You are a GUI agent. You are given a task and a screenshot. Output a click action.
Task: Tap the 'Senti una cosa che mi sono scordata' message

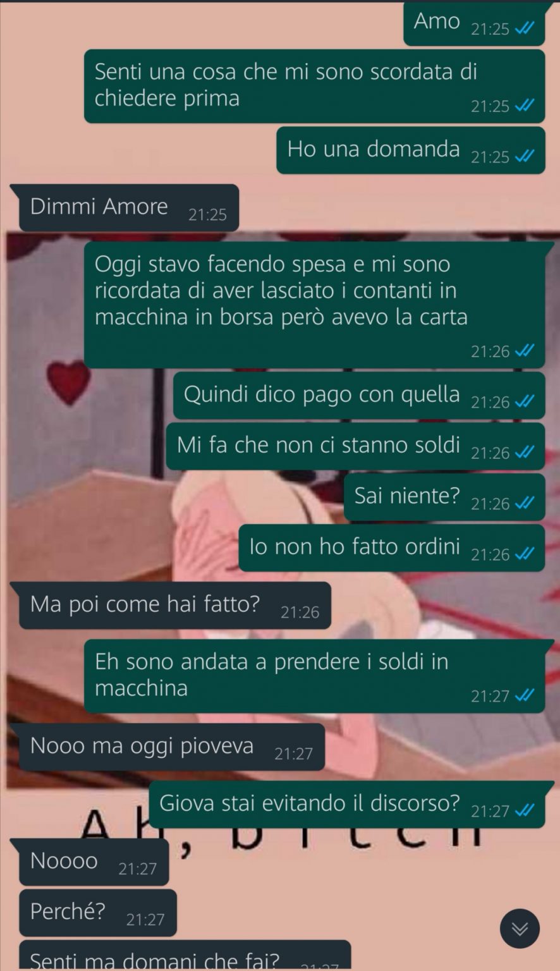315,86
